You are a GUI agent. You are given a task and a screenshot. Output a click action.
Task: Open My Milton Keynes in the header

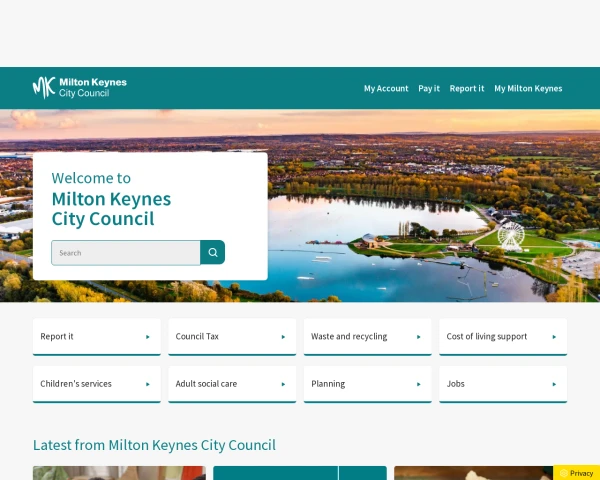tap(528, 88)
